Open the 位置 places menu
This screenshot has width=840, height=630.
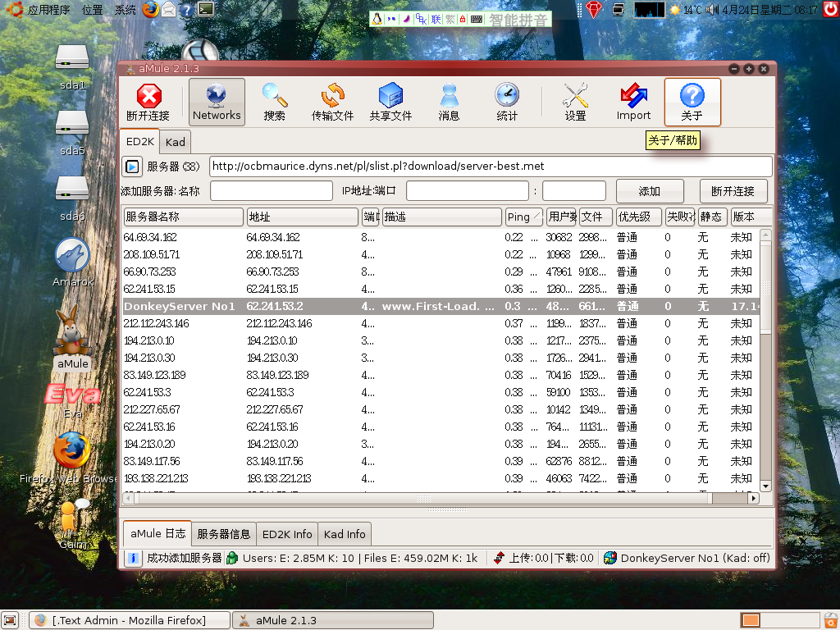92,10
